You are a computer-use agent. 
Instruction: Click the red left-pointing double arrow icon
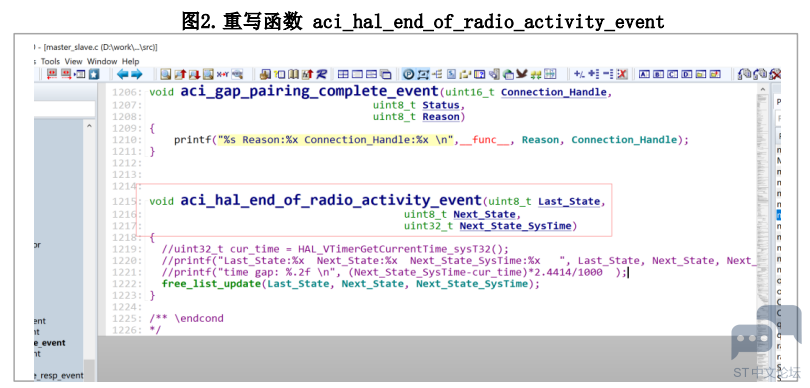coord(52,74)
